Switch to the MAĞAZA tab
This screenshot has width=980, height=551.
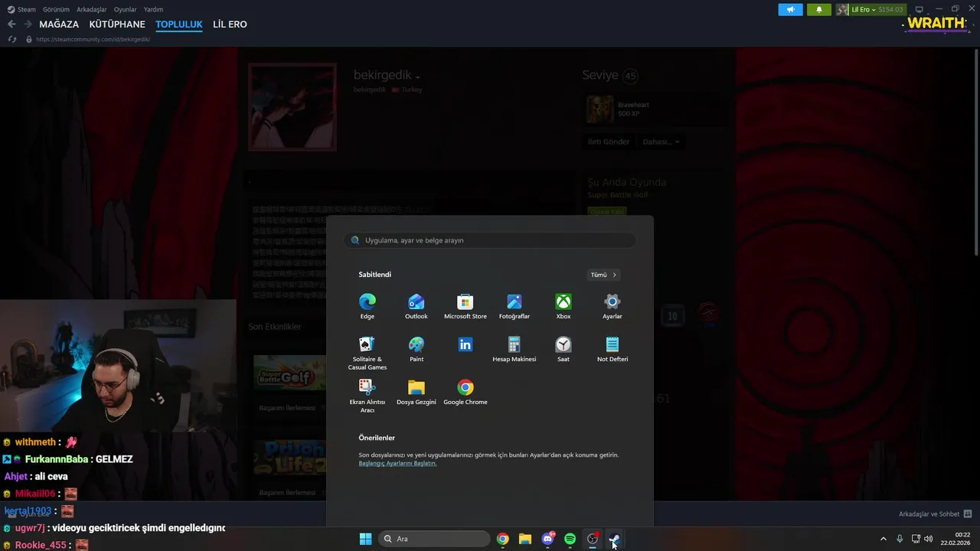coord(59,24)
